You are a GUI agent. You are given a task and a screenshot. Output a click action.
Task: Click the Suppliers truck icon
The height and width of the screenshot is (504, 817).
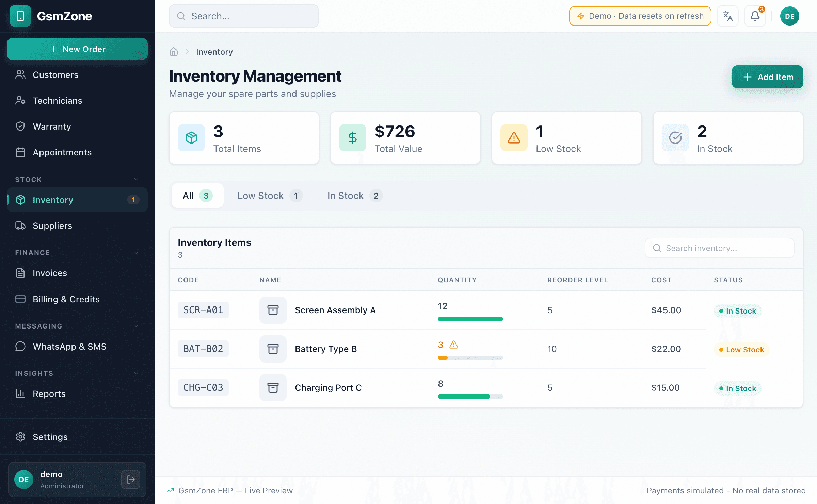tap(20, 225)
